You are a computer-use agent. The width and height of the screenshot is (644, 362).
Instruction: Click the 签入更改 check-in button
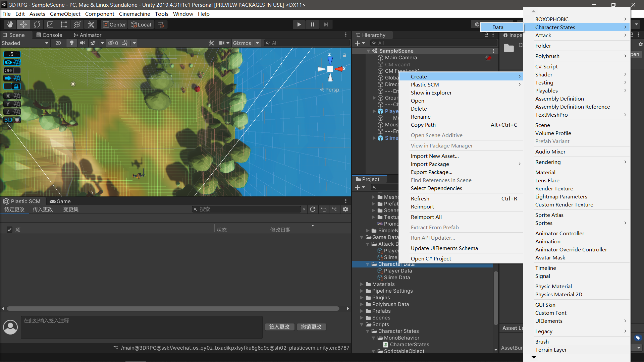[x=279, y=327]
